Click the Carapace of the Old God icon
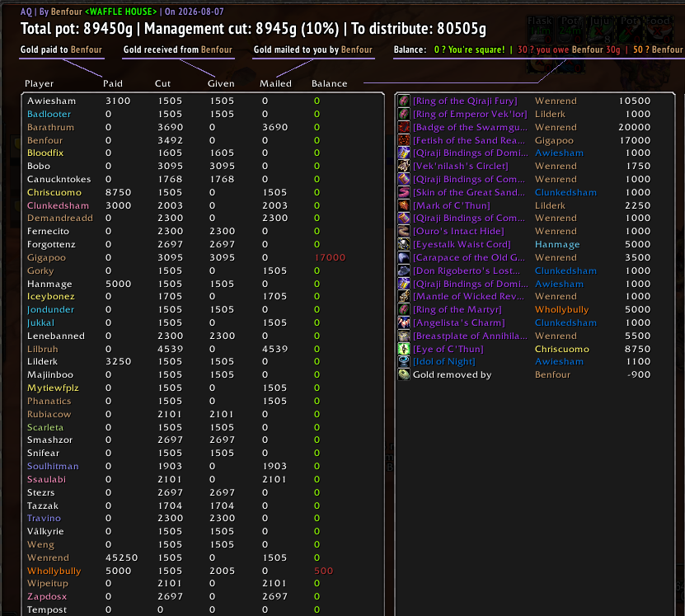685x616 pixels. (x=404, y=257)
